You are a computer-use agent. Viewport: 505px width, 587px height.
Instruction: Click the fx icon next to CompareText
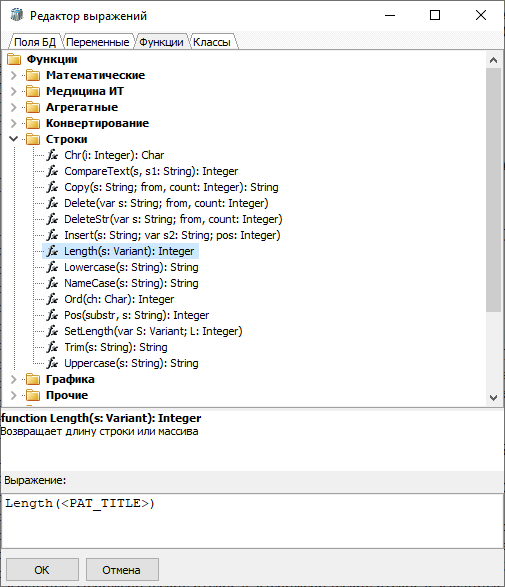[x=52, y=171]
